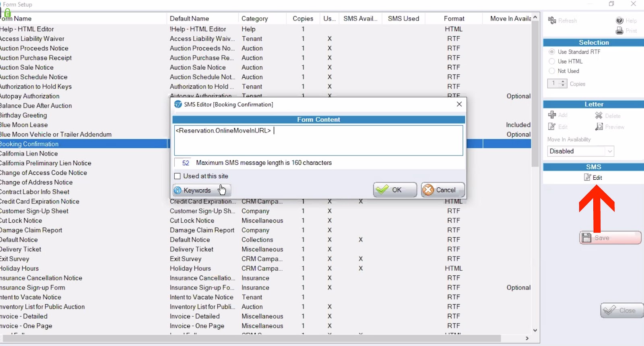
Task: Click the Refresh icon in the side panel
Action: click(552, 21)
